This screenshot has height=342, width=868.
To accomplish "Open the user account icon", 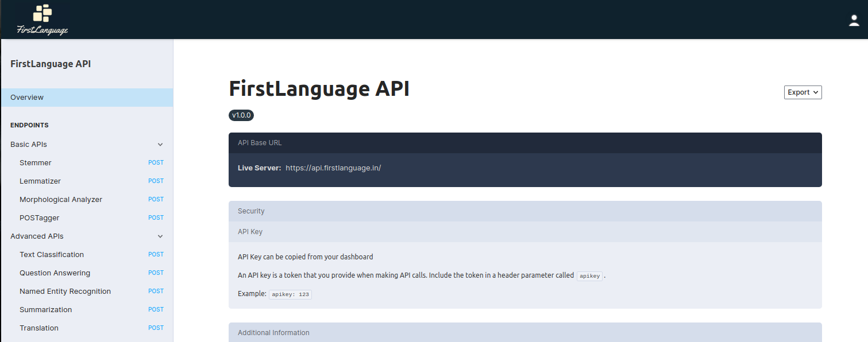I will (x=854, y=21).
